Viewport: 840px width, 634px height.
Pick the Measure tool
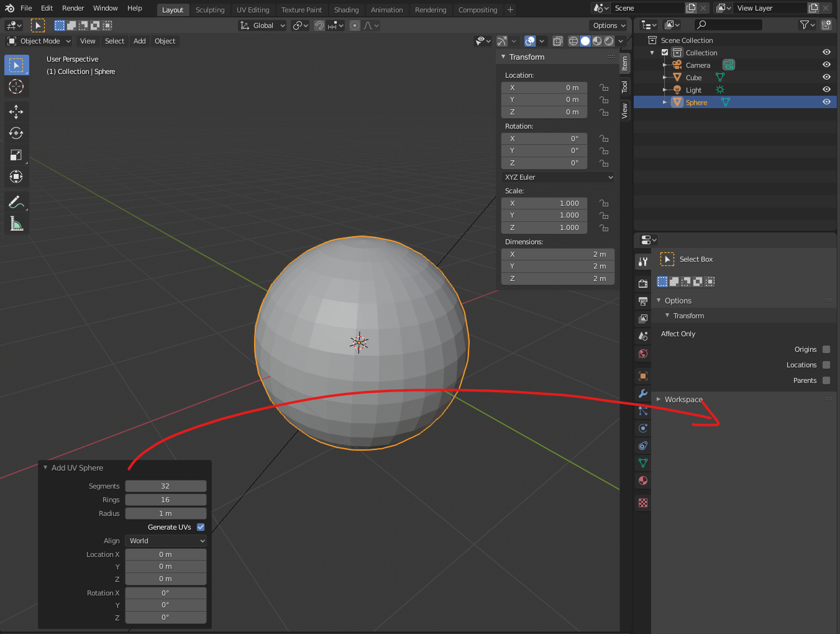pyautogui.click(x=16, y=224)
